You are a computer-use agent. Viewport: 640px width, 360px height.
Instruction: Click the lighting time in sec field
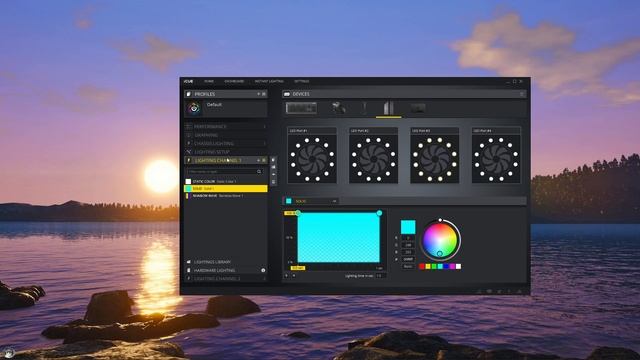(380, 276)
